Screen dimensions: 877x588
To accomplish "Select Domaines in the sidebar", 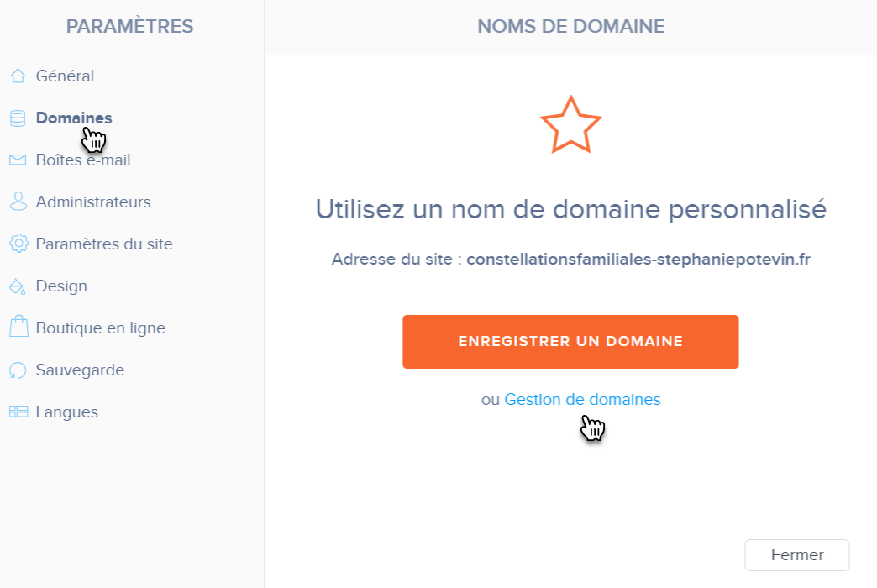I will pyautogui.click(x=74, y=118).
